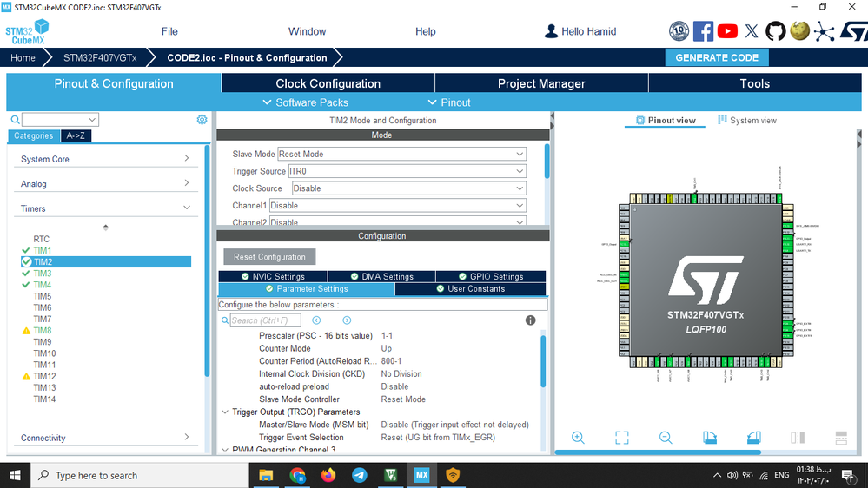Open Window menu
Image resolution: width=868 pixels, height=488 pixels.
click(308, 31)
